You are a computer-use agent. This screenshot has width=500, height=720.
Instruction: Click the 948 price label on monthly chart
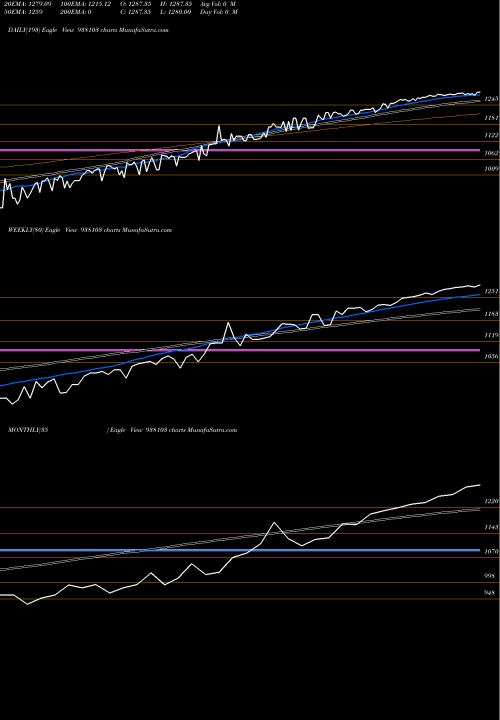pyautogui.click(x=489, y=593)
